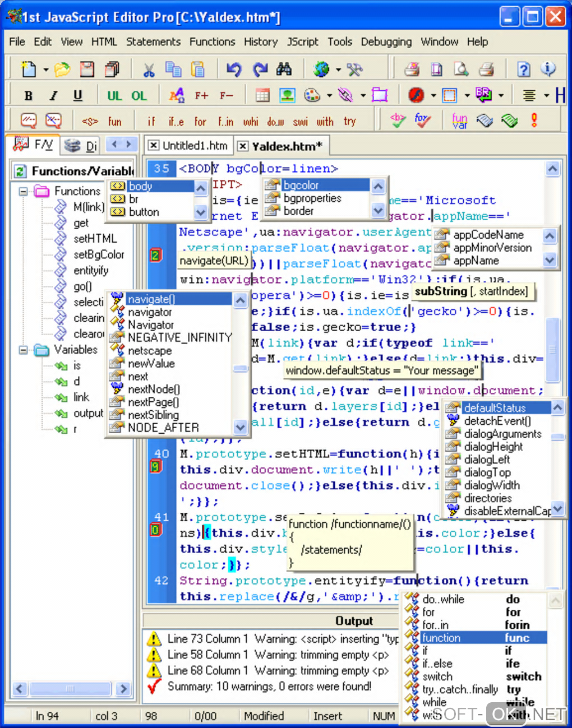Save the file with the floppy icon
This screenshot has width=572, height=728.
tap(87, 69)
